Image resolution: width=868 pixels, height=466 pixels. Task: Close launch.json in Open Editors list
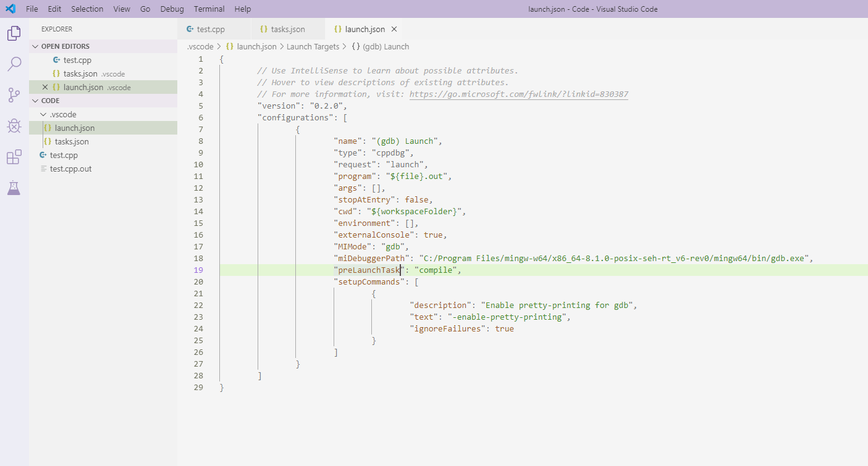click(x=45, y=87)
